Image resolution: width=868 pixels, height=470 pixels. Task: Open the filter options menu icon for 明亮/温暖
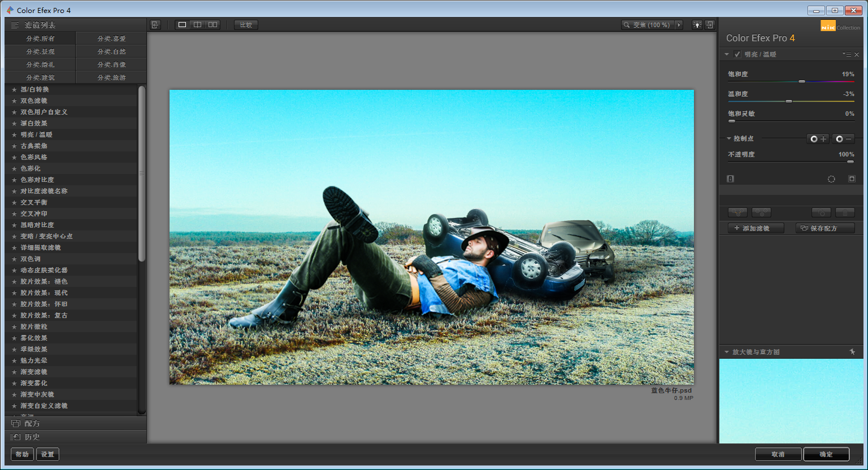[x=847, y=54]
